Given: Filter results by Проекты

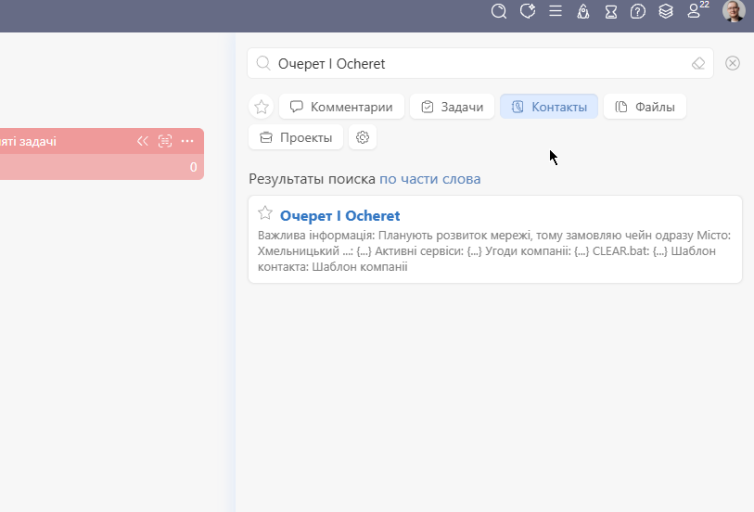Looking at the screenshot, I should [296, 137].
